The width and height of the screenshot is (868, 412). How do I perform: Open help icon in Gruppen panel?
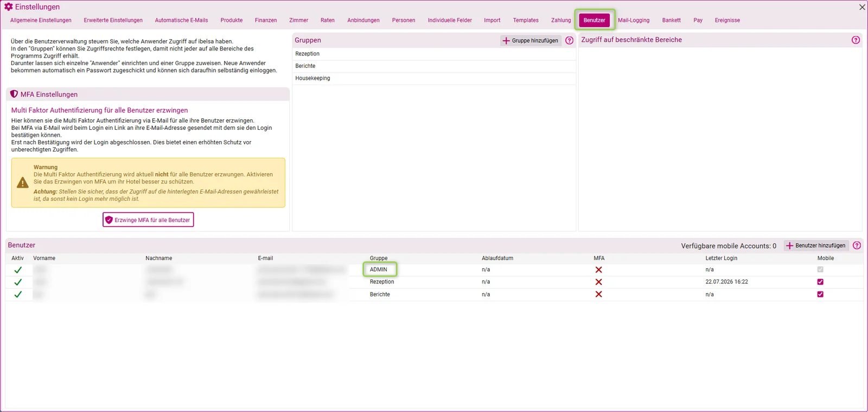[x=569, y=40]
